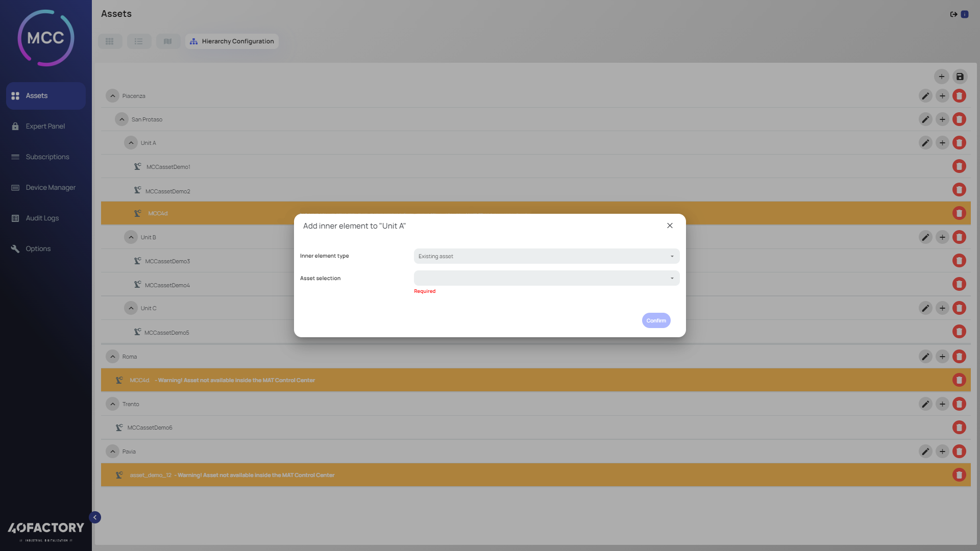Viewport: 980px width, 551px height.
Task: Delete the asset_demo_12 warning row
Action: pyautogui.click(x=959, y=475)
